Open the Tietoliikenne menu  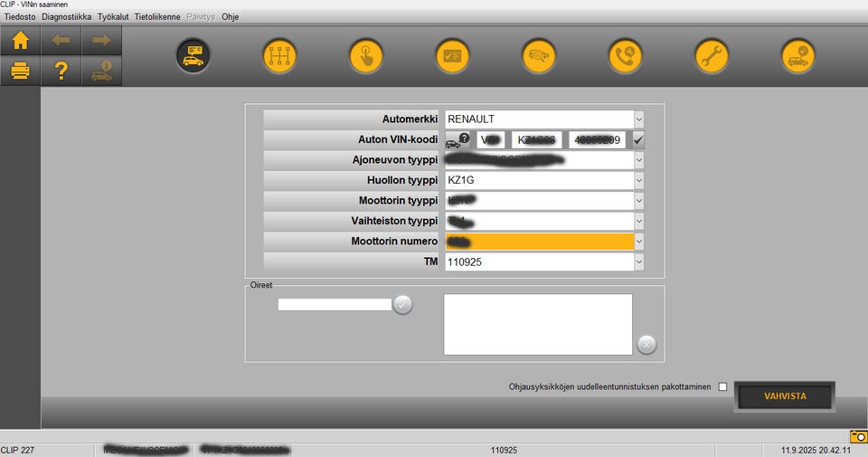pyautogui.click(x=157, y=16)
